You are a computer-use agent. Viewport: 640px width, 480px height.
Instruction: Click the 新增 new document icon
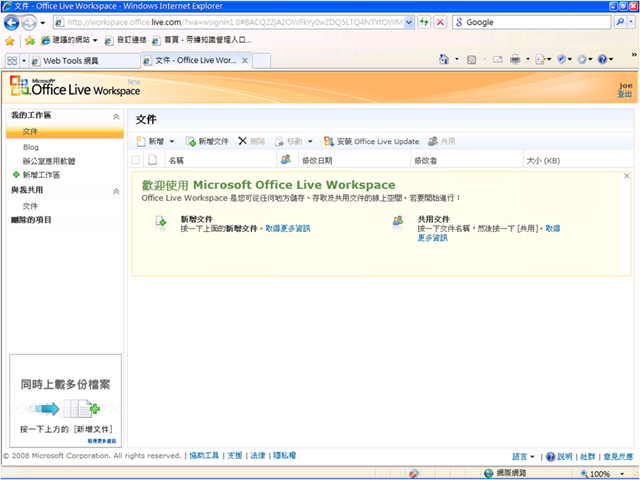click(141, 141)
